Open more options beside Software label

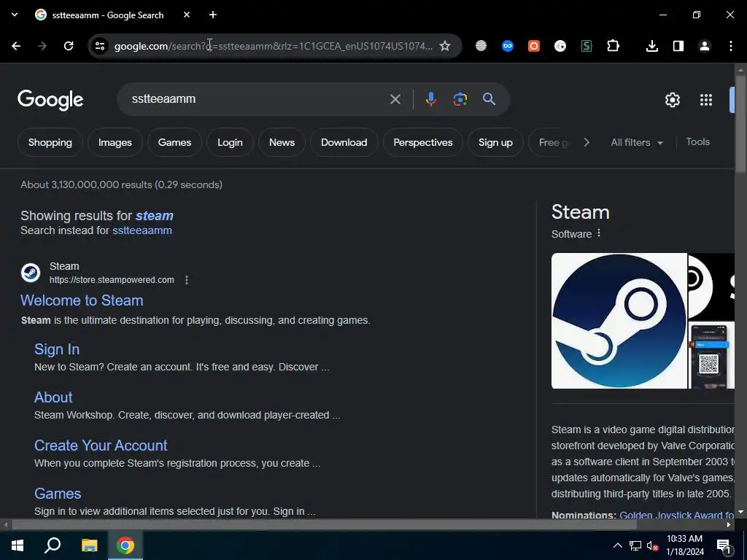click(599, 233)
